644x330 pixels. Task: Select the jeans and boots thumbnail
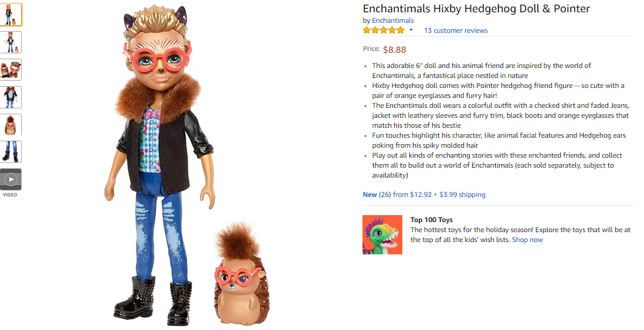click(x=11, y=152)
